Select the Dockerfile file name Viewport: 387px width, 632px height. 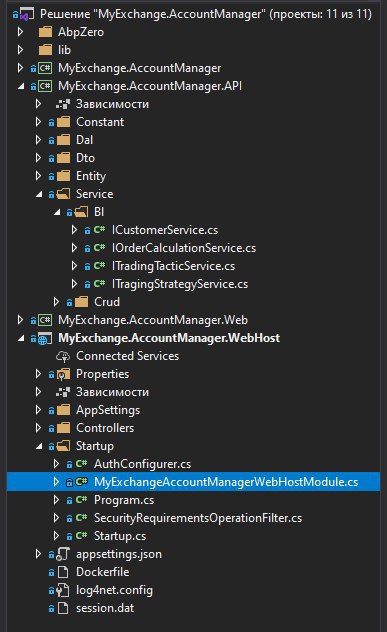tap(103, 572)
